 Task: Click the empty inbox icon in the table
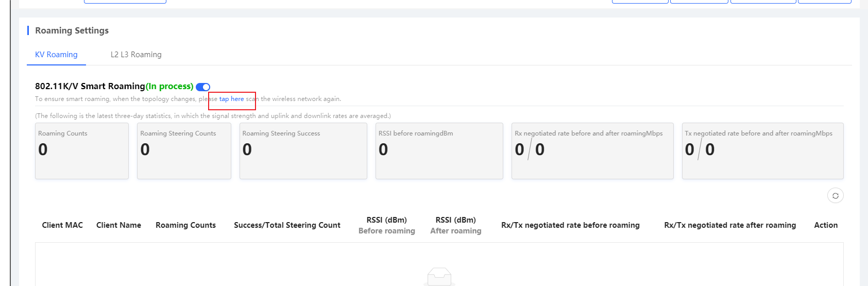tap(439, 277)
